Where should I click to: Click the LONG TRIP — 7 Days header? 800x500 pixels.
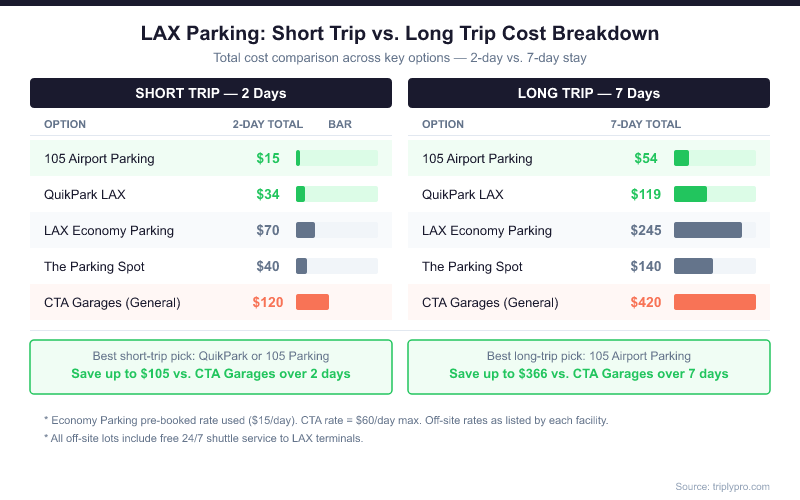[589, 93]
